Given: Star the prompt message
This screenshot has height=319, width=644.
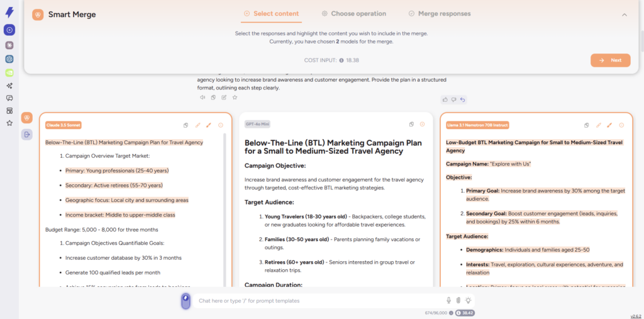Looking at the screenshot, I should [235, 98].
